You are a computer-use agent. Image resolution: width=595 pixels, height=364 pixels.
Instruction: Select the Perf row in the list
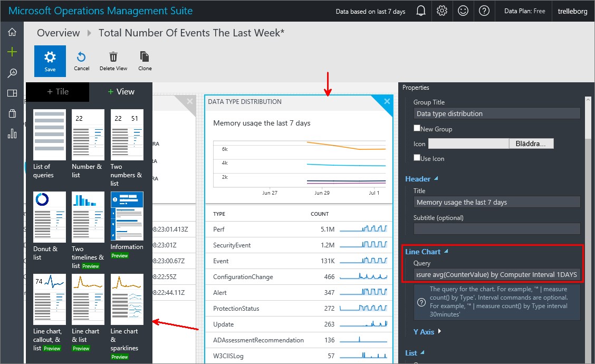pos(299,229)
